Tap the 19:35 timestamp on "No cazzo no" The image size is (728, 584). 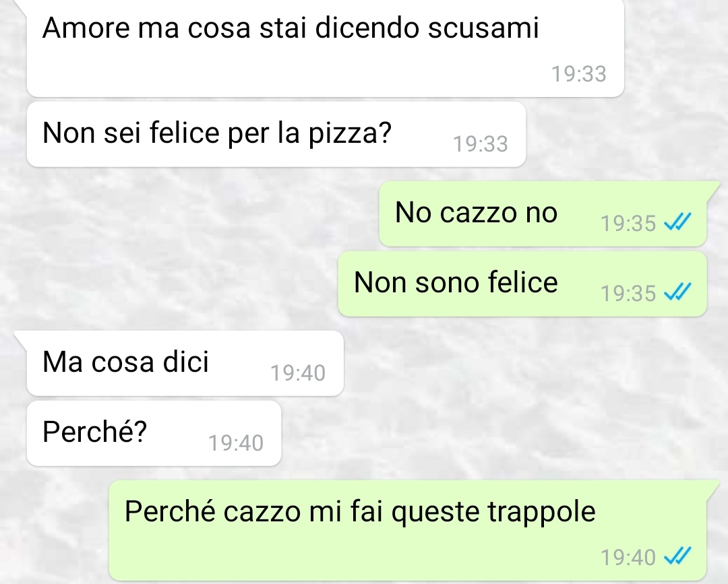coord(628,223)
